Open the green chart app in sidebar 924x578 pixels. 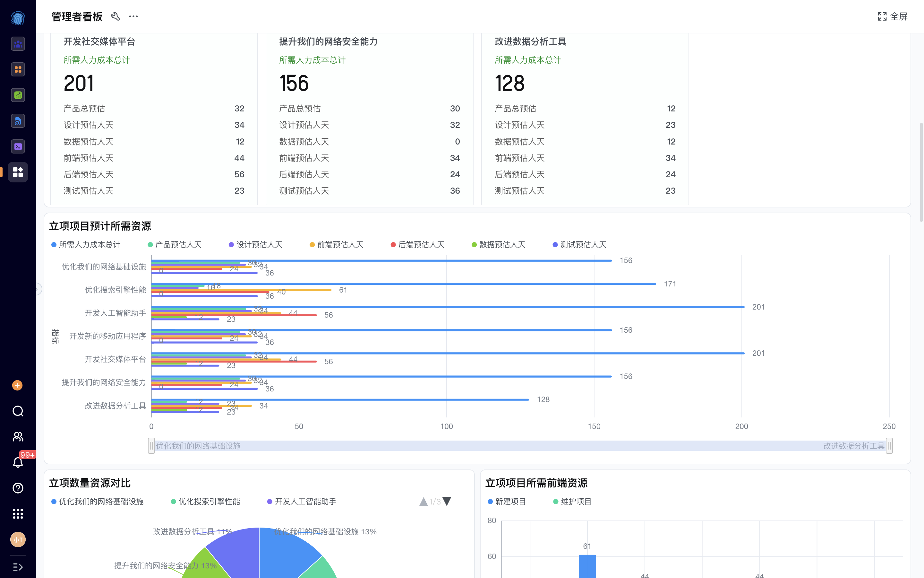[18, 95]
